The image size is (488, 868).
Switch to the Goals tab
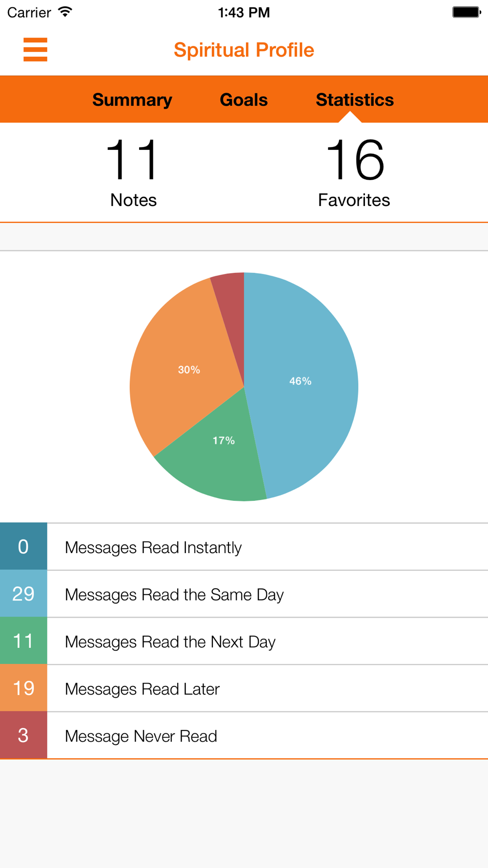(244, 100)
